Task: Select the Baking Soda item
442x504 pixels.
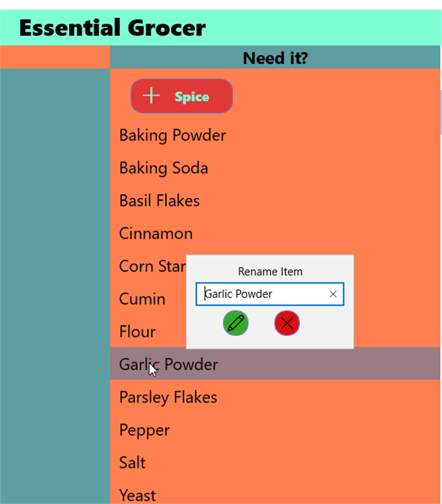Action: 163,168
